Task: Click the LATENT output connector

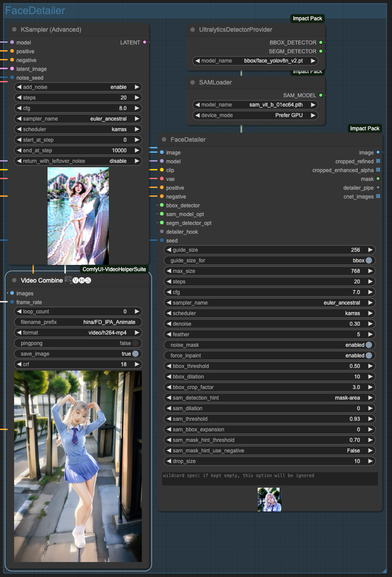Action: pos(145,42)
